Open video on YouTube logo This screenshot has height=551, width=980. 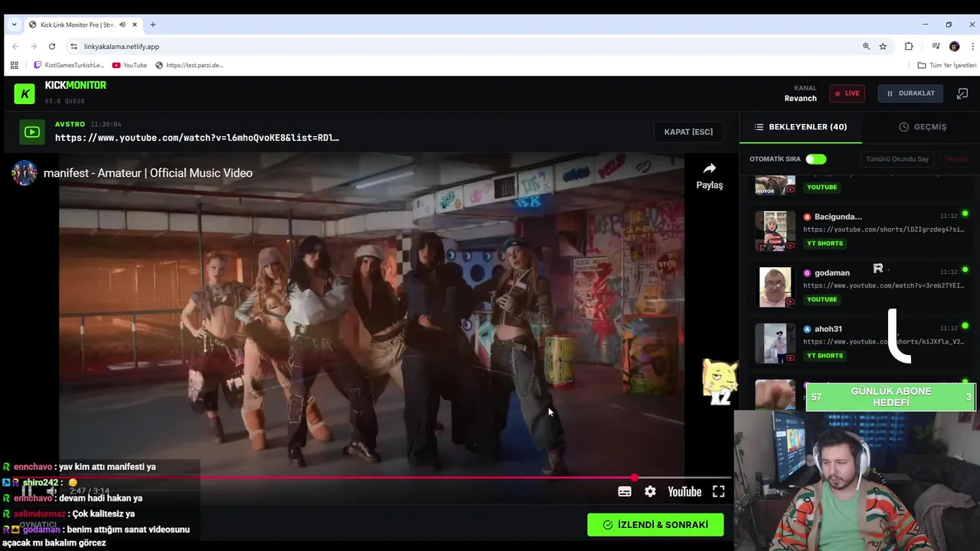tap(684, 491)
